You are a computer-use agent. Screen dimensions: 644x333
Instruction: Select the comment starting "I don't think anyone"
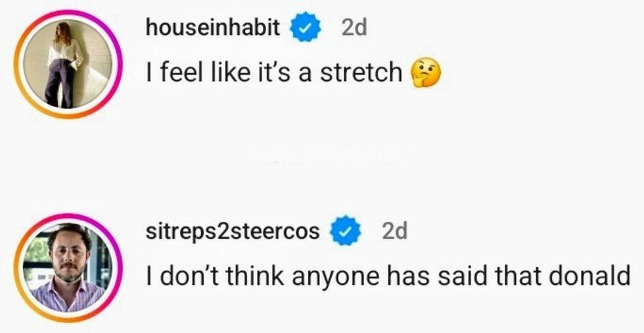(x=388, y=276)
